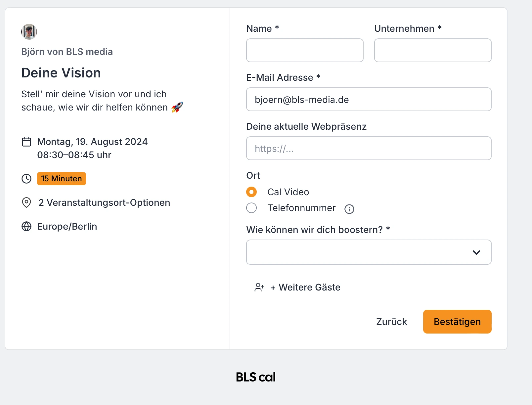Select Telefonnummer as meeting location
532x405 pixels.
coord(251,208)
